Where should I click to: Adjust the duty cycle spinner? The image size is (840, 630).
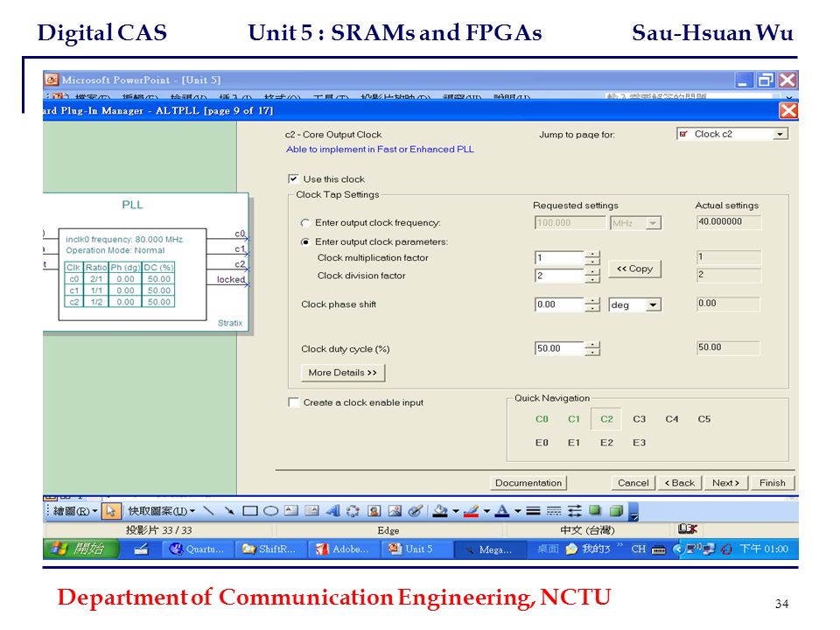[x=592, y=348]
